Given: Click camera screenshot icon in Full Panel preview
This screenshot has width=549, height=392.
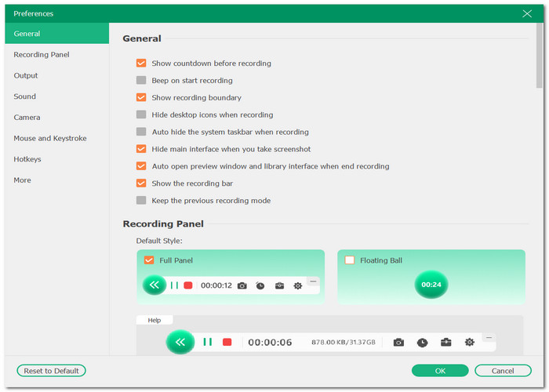Looking at the screenshot, I should [242, 286].
